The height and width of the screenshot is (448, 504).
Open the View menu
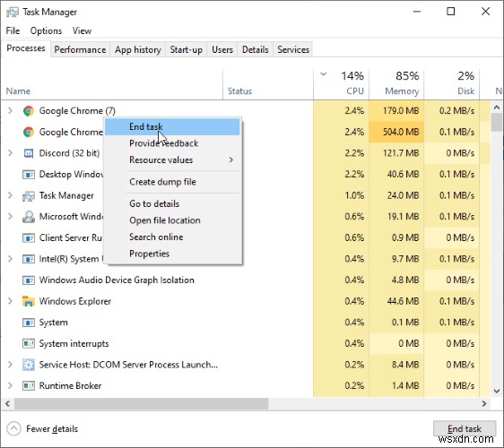(x=82, y=30)
